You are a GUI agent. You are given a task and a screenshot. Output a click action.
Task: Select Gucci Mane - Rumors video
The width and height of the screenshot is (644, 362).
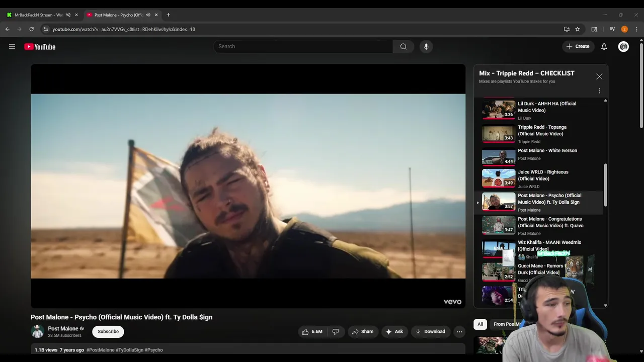click(x=538, y=273)
